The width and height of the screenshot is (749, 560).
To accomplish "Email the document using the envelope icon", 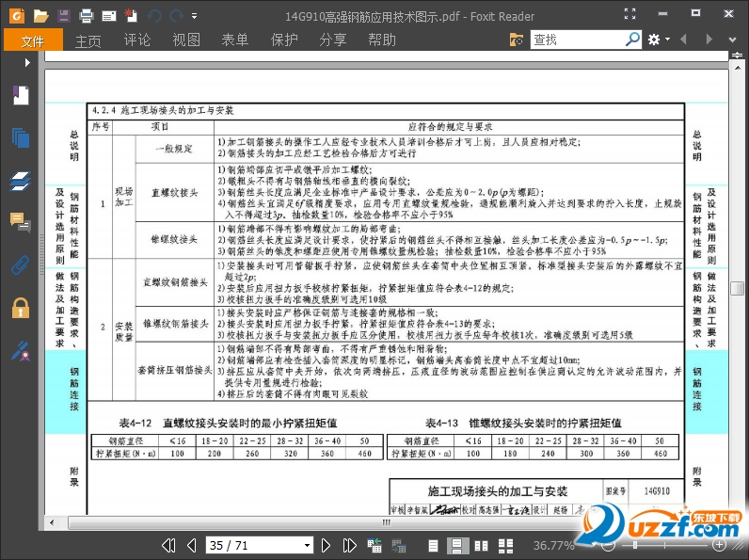I will [109, 16].
